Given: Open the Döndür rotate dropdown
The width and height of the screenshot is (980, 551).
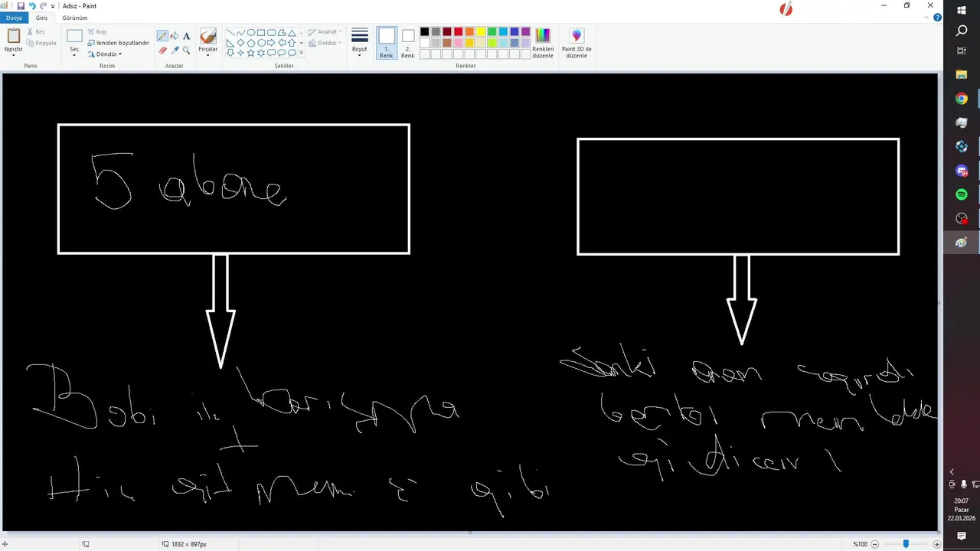Looking at the screenshot, I should tap(105, 54).
